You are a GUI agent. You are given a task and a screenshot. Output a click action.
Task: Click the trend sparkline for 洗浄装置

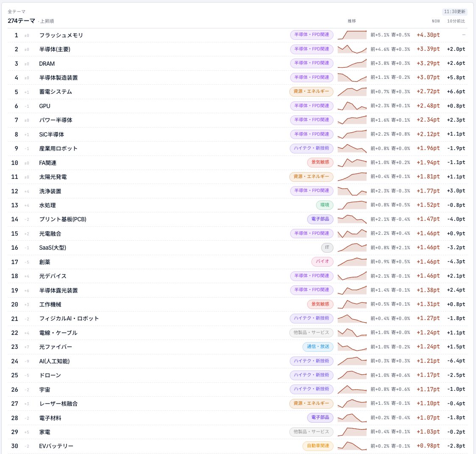tap(352, 191)
